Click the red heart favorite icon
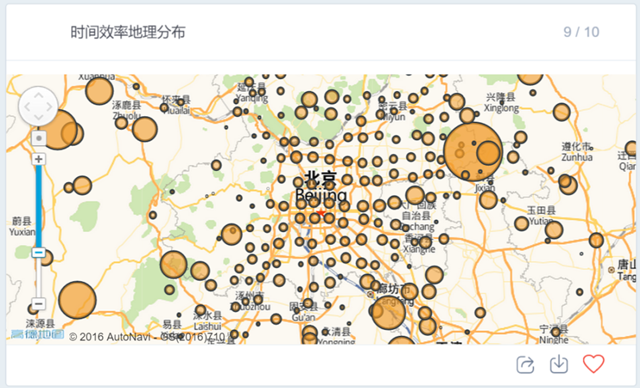Viewport: 640px width, 388px height. point(593,364)
